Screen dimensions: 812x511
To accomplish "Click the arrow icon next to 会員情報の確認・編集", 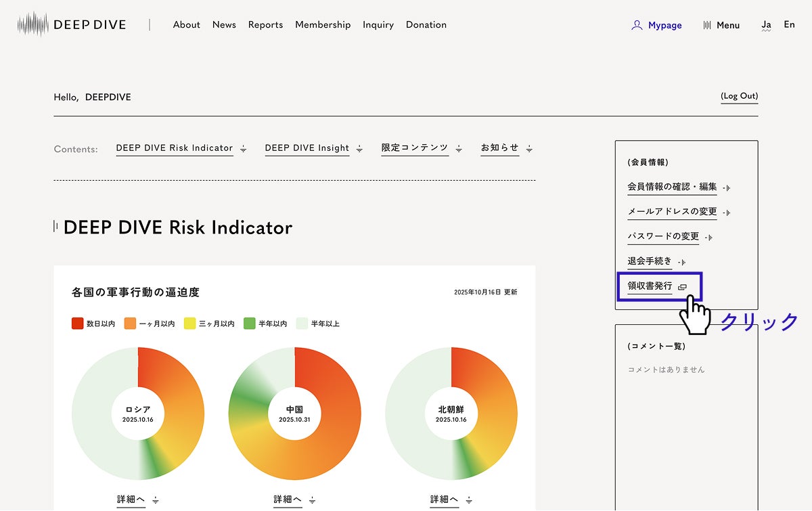I will pyautogui.click(x=726, y=187).
